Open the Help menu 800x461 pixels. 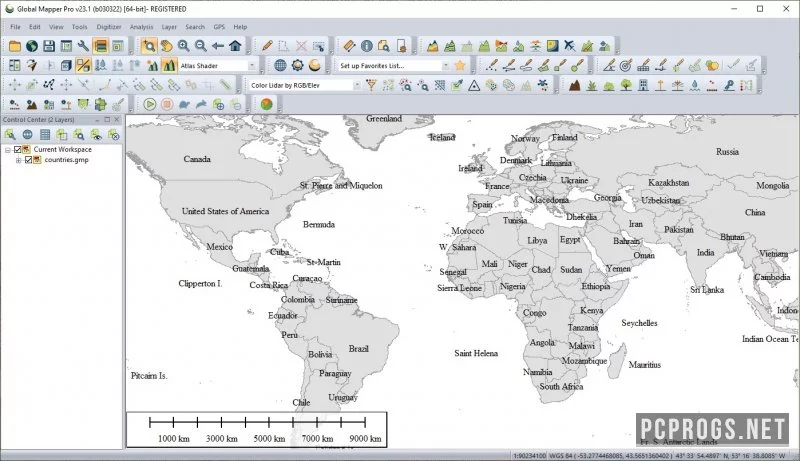pos(240,27)
